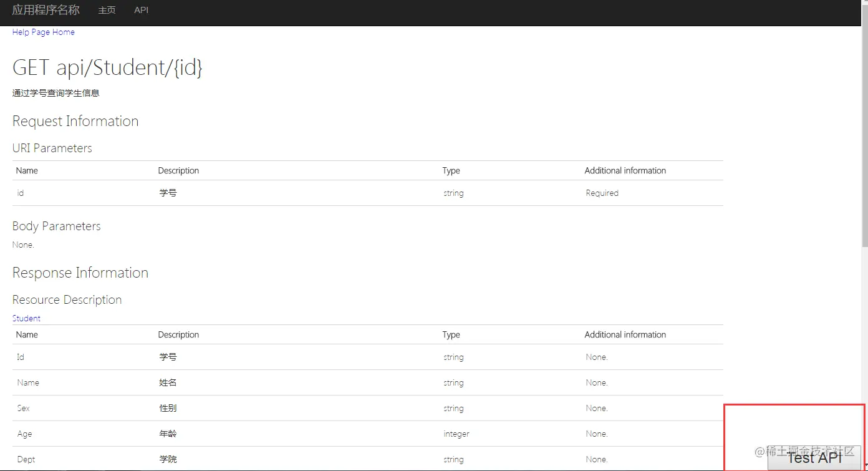
Task: Click the 应用程序名称 navbar brand
Action: (x=46, y=10)
